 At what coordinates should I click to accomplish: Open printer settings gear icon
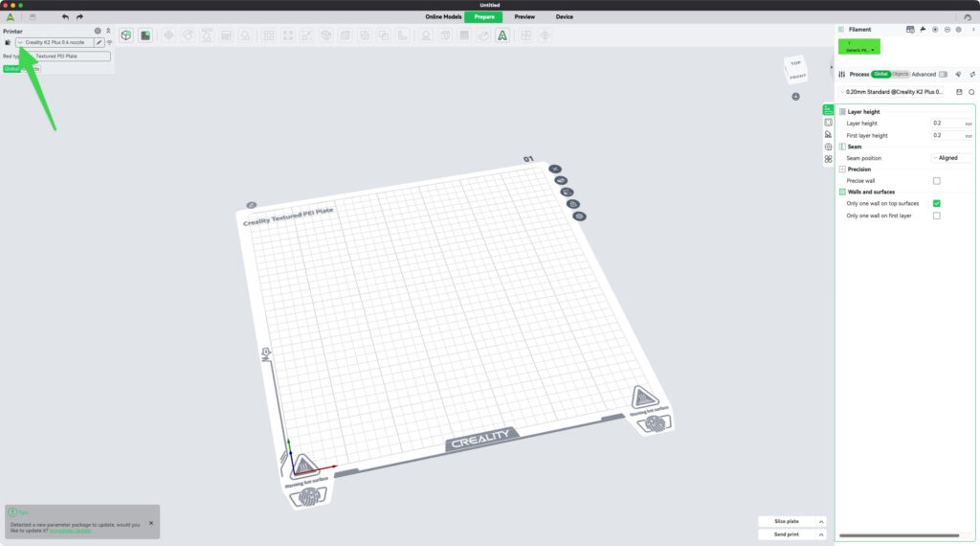click(x=98, y=31)
